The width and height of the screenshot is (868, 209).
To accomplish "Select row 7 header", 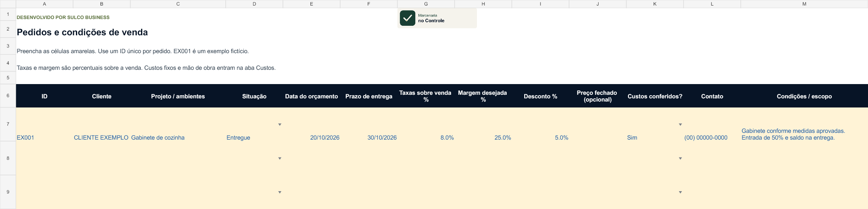I will [x=8, y=124].
